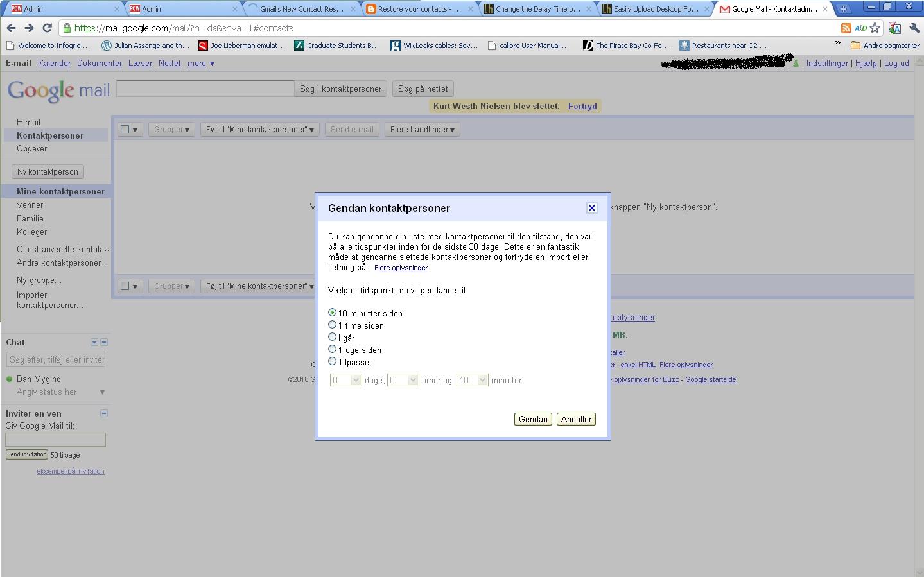The height and width of the screenshot is (577, 924).
Task: Open a new browser tab
Action: click(843, 9)
